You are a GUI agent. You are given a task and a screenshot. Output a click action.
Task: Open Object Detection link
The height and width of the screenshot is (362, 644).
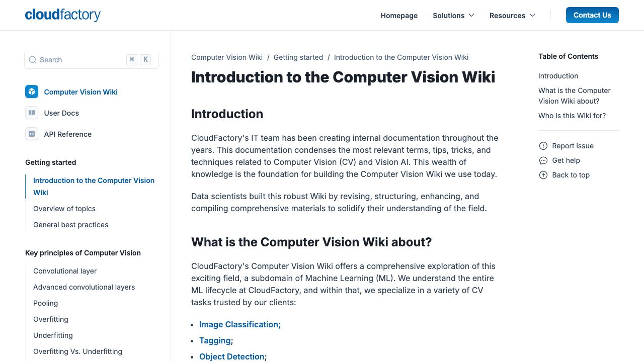(x=232, y=356)
